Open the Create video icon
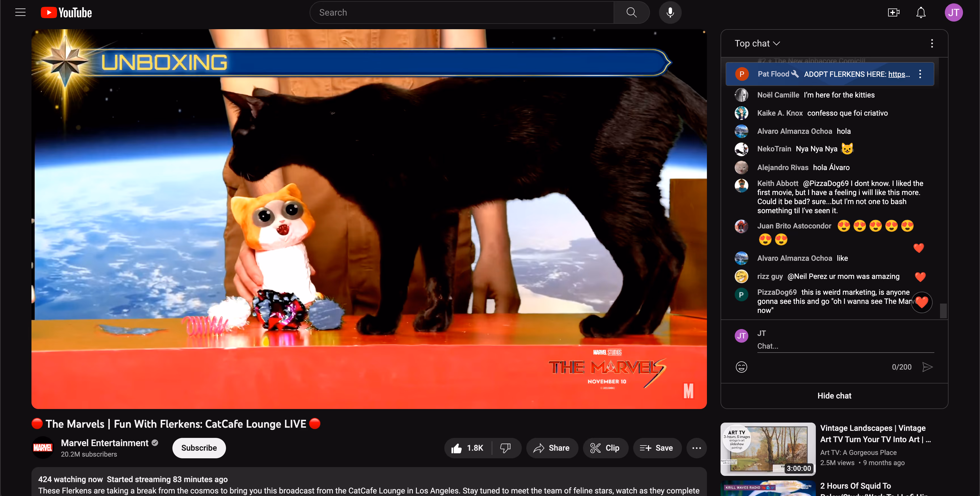 [x=893, y=12]
